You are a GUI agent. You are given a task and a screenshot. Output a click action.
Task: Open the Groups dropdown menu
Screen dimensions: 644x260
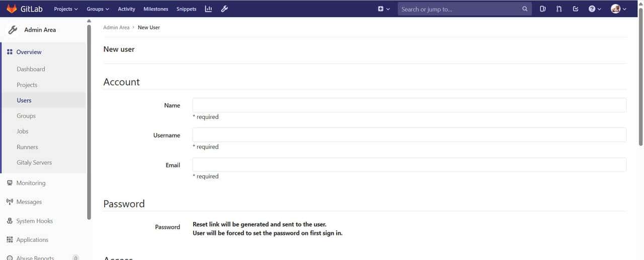98,9
